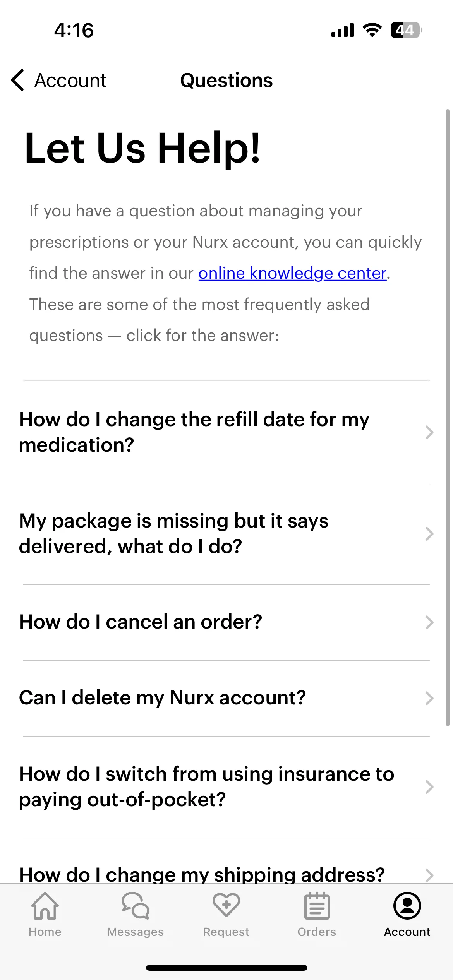Switch to the Orders tab label
Viewport: 453px width, 980px height.
pyautogui.click(x=317, y=932)
